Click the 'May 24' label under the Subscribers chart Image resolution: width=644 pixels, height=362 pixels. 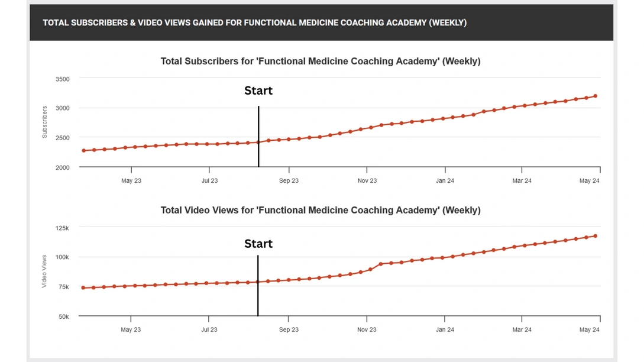590,181
